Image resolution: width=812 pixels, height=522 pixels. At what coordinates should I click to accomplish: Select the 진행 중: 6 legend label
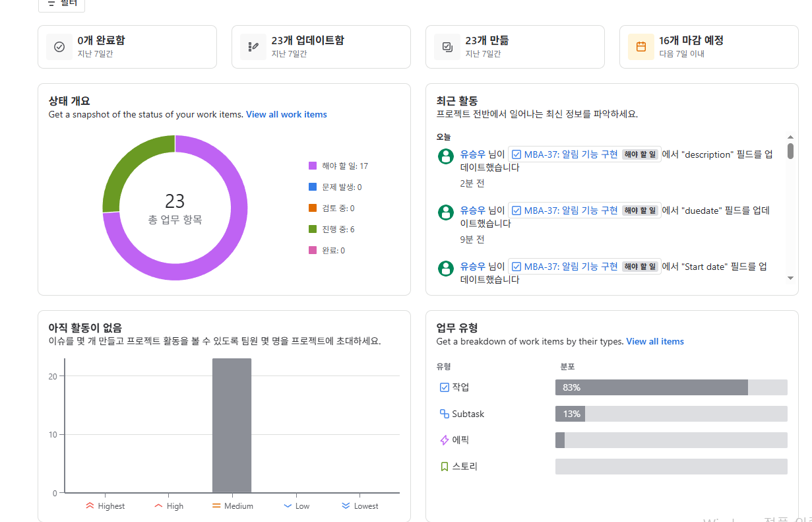[x=338, y=229]
